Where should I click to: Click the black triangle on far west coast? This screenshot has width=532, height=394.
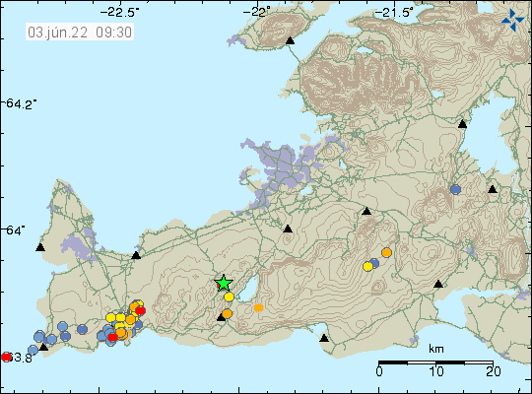40,247
